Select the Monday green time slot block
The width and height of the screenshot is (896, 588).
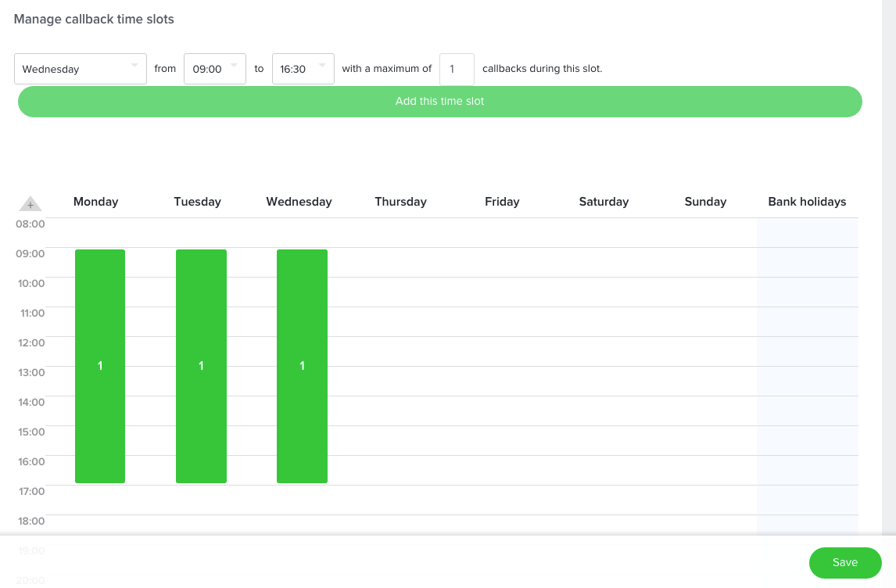click(x=100, y=366)
